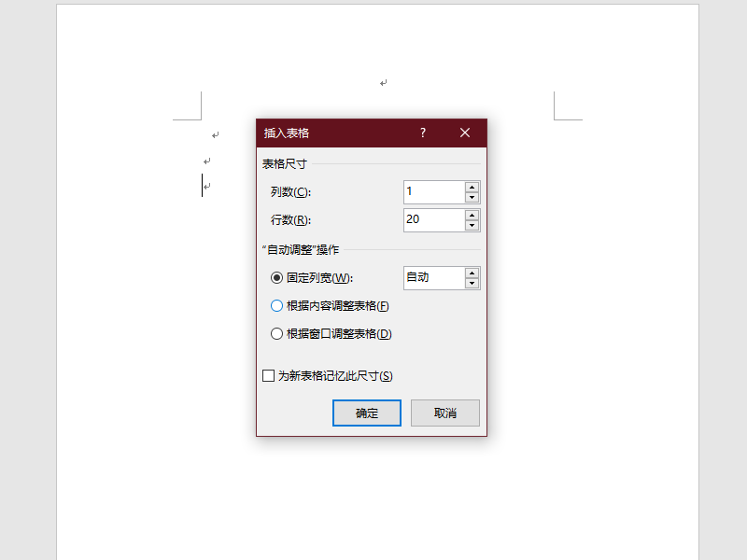Decrease 列数 with the down arrow
Screen dimensions: 747x560
click(x=472, y=197)
